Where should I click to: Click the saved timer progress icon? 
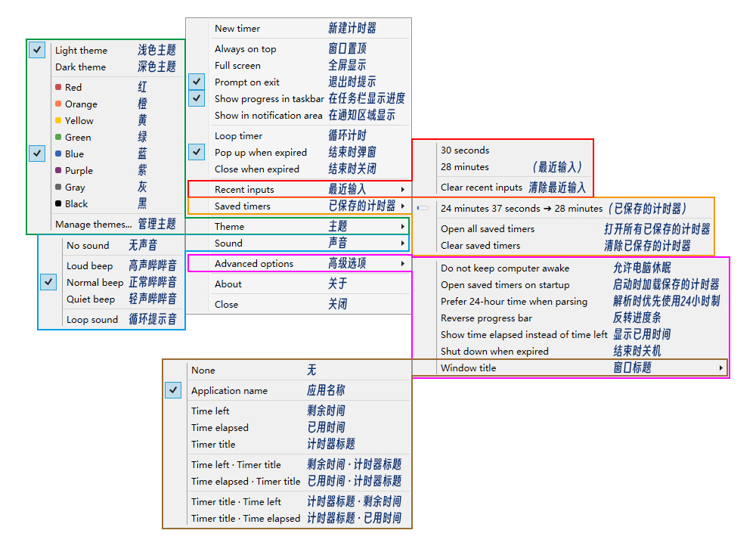(x=423, y=208)
